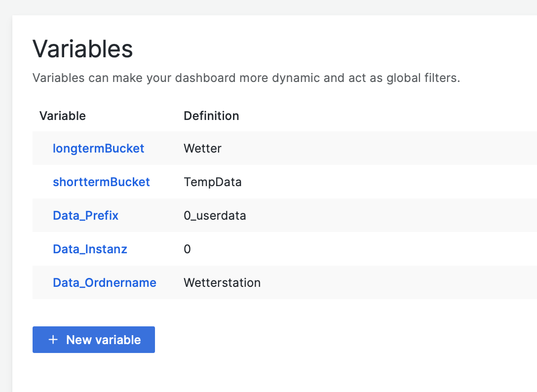Click the Variable column header
Image resolution: width=537 pixels, height=392 pixels.
[x=63, y=116]
